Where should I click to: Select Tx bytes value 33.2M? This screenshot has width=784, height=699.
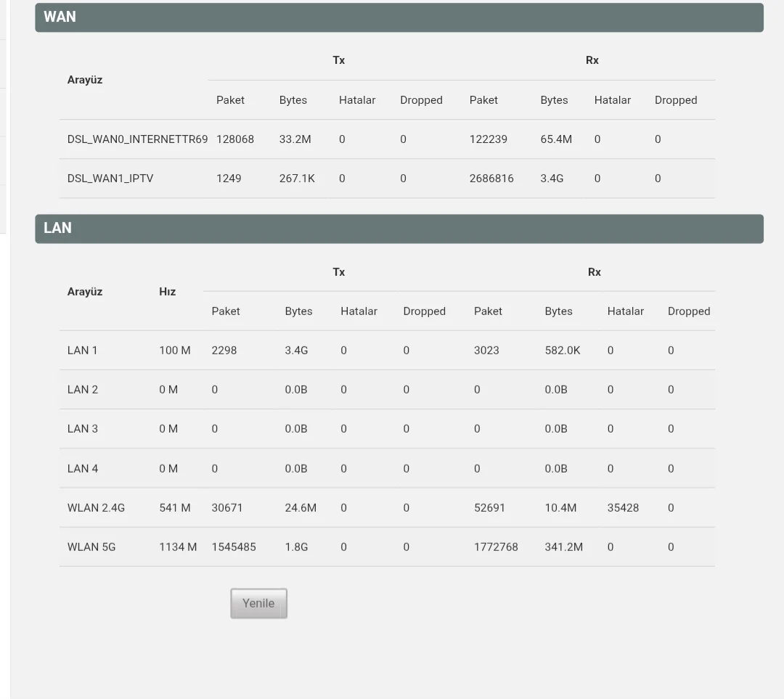pyautogui.click(x=295, y=139)
